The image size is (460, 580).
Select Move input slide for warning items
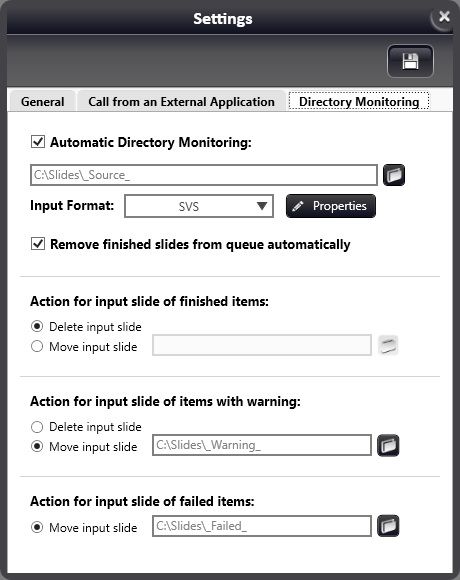(x=37, y=446)
